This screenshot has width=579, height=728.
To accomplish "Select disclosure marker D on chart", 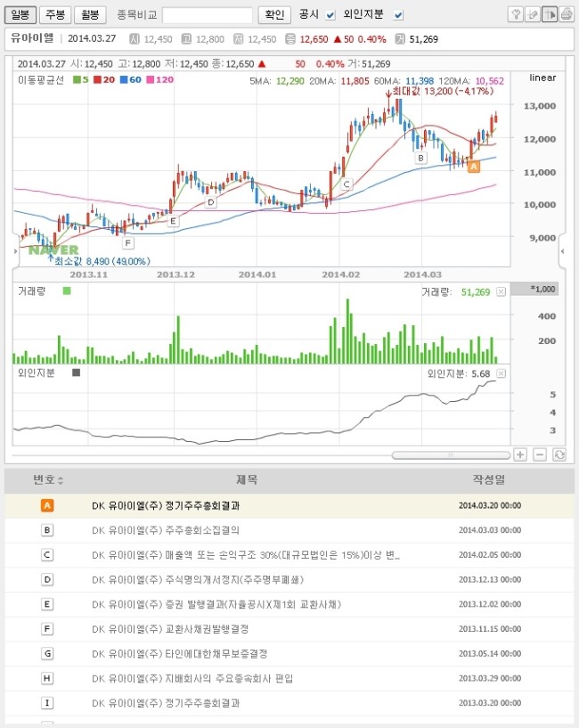I will tap(211, 202).
